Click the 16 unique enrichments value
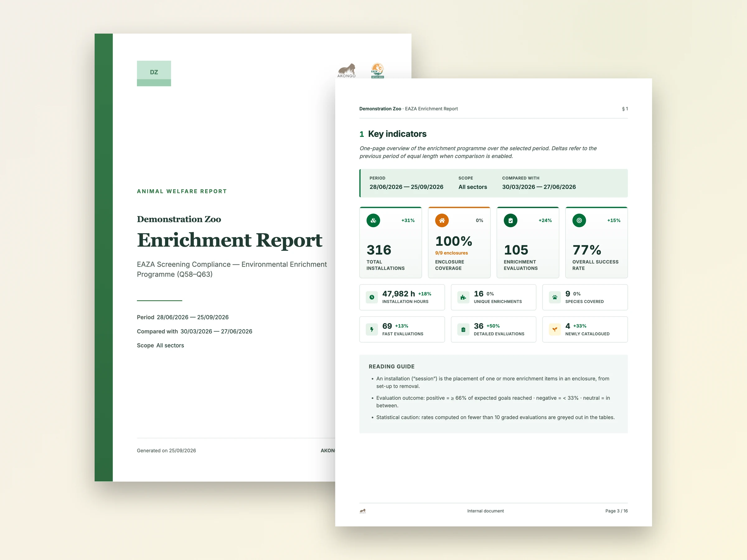This screenshot has height=560, width=747. (x=478, y=294)
